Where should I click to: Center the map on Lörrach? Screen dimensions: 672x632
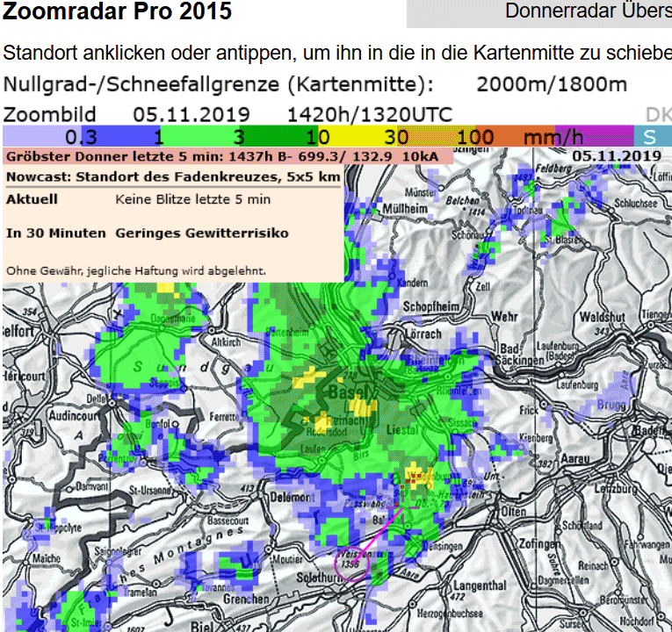pyautogui.click(x=423, y=334)
